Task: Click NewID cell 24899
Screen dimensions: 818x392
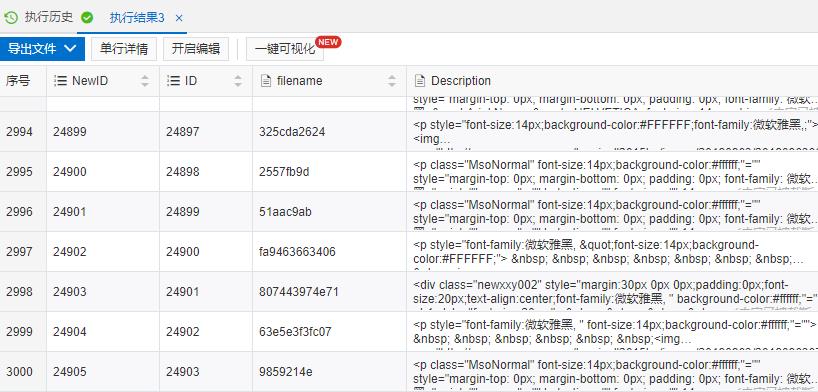Action: [x=103, y=132]
